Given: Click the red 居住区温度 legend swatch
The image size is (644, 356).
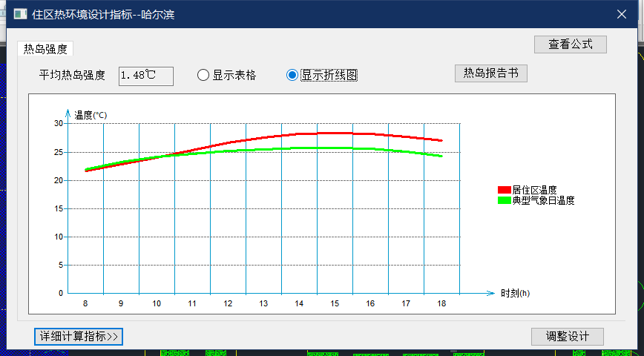Looking at the screenshot, I should click(x=504, y=191).
